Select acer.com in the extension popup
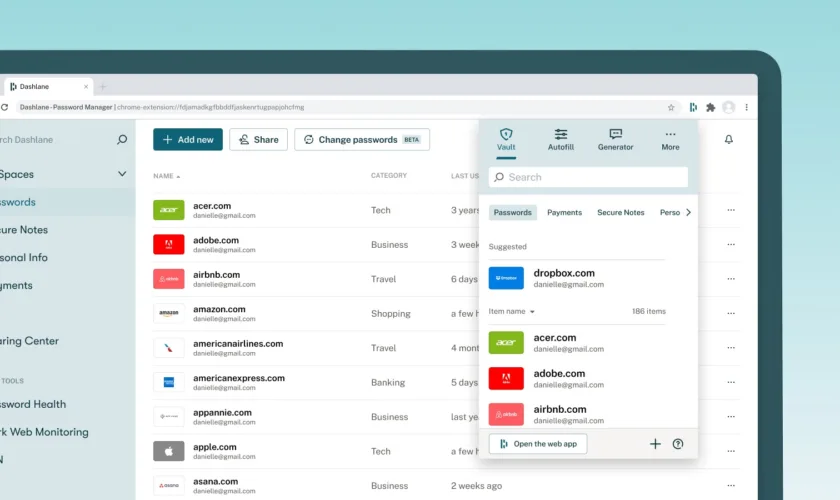This screenshot has height=500, width=840. tap(576, 343)
